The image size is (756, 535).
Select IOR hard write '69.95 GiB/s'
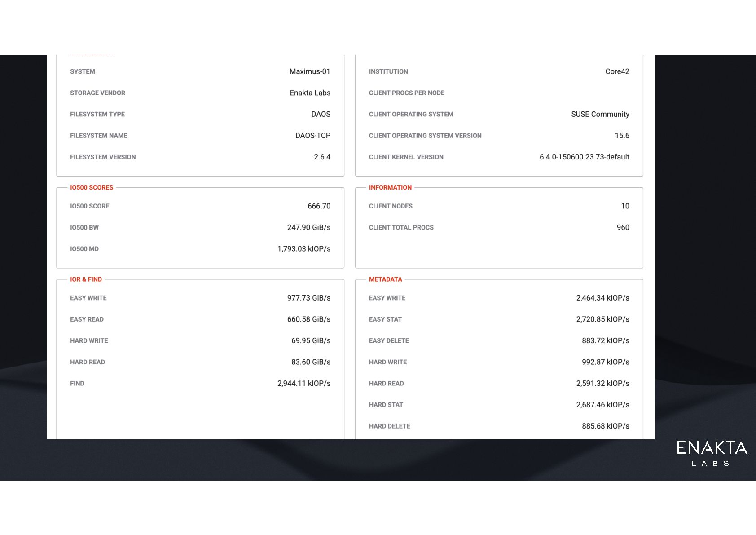click(x=311, y=340)
